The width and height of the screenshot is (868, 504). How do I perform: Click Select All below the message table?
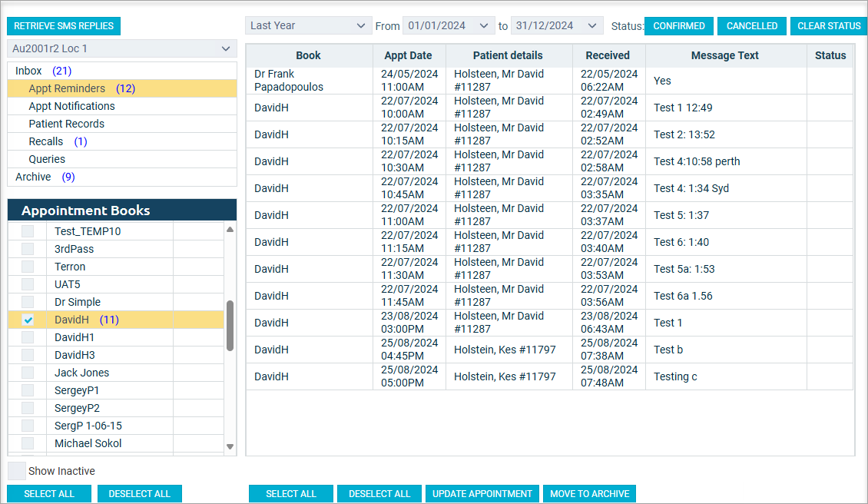point(291,494)
